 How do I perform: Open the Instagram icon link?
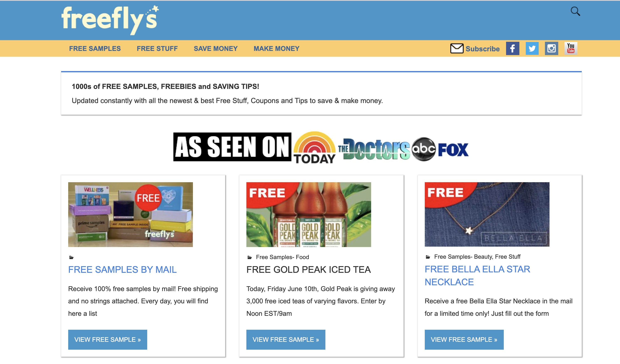551,48
